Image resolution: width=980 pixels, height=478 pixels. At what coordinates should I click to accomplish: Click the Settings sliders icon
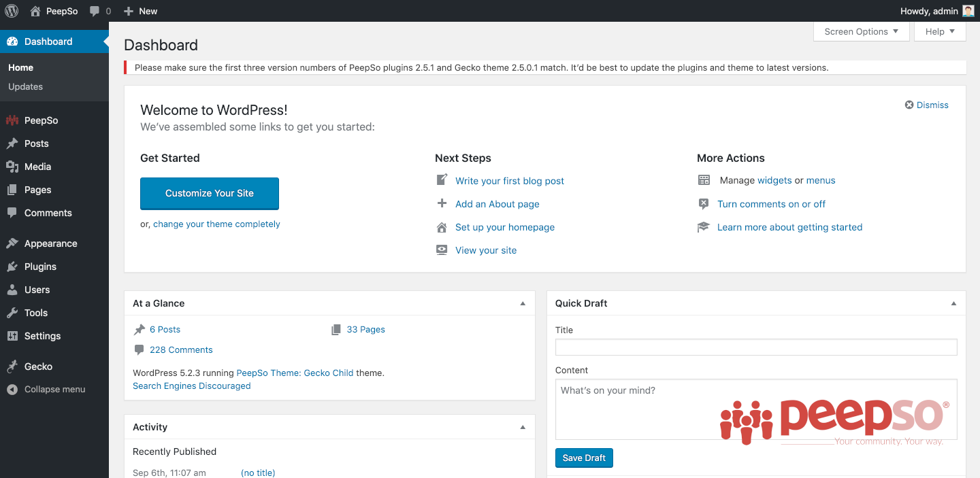point(12,336)
